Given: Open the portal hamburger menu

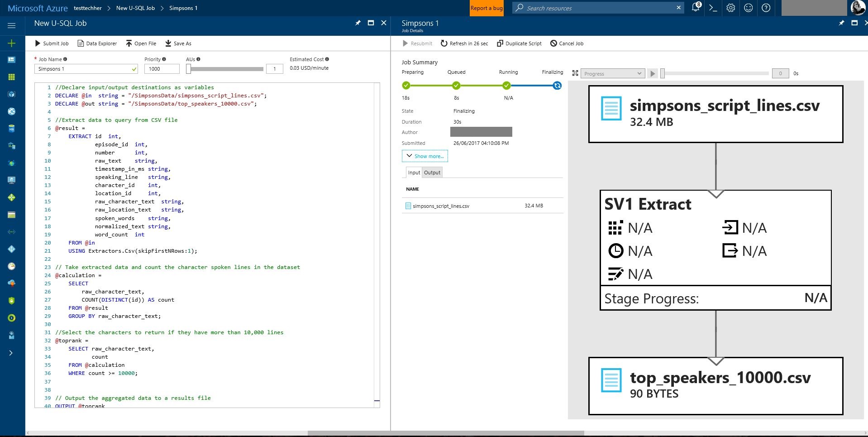Looking at the screenshot, I should point(12,25).
